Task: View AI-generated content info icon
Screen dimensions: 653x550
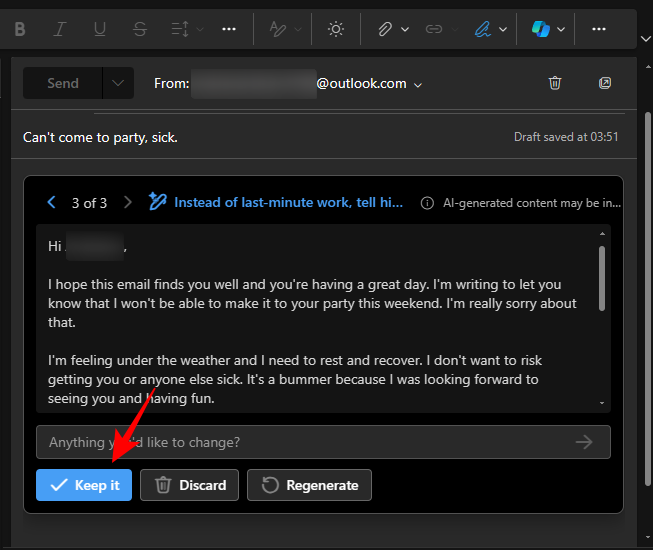Action: click(427, 203)
